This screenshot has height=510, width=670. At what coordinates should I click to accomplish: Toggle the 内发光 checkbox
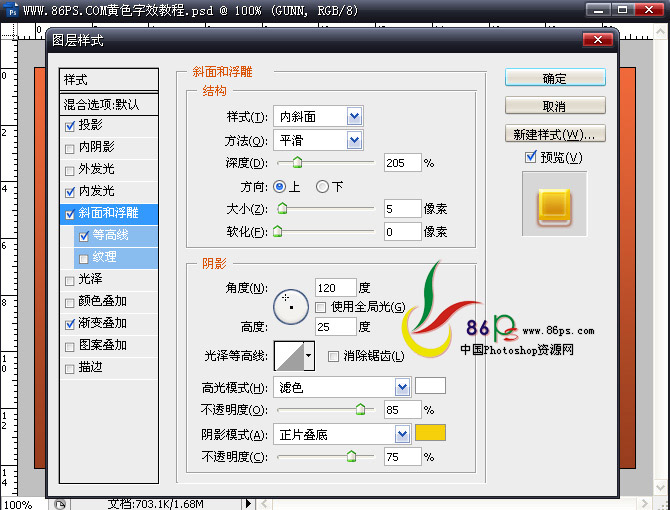[70, 193]
